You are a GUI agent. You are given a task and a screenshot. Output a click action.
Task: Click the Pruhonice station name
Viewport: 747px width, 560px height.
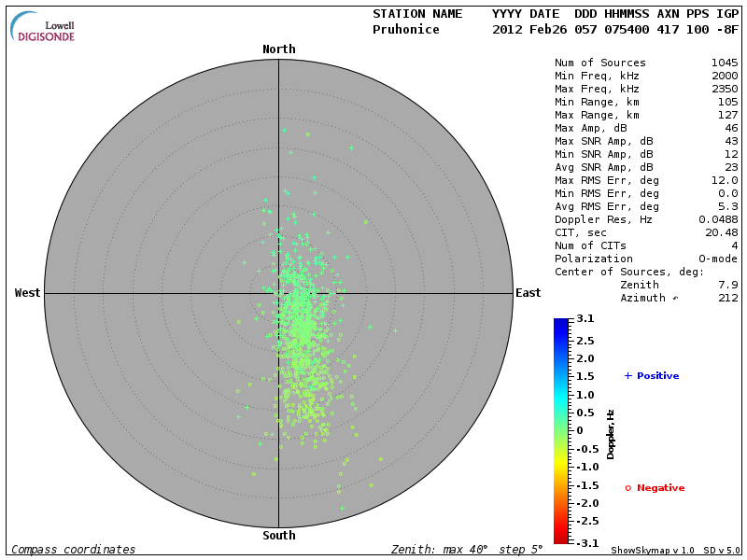[x=405, y=30]
